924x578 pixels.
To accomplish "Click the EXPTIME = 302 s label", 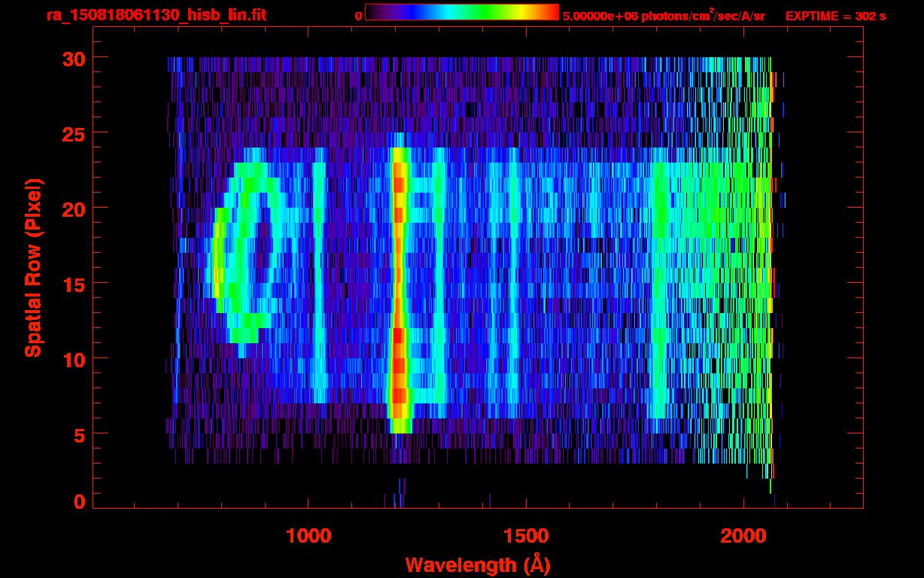I will click(835, 16).
